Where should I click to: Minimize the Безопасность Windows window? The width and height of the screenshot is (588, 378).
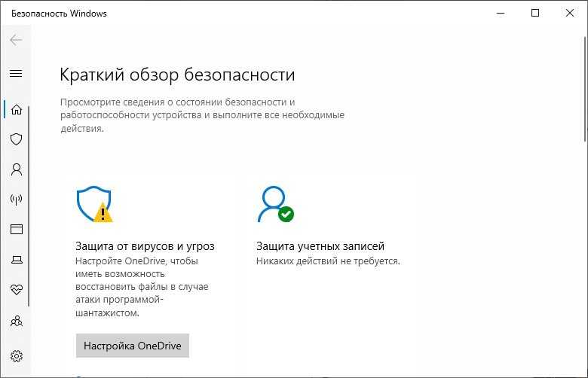pos(501,13)
